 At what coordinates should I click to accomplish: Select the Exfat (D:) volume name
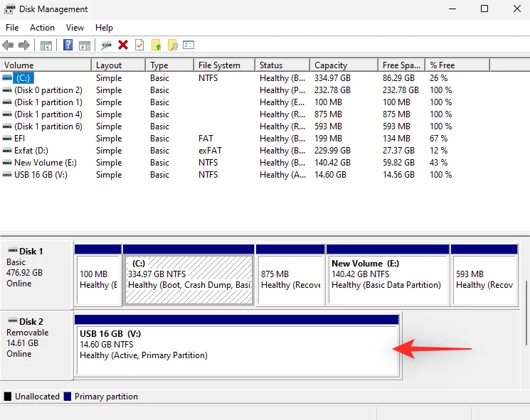click(31, 151)
